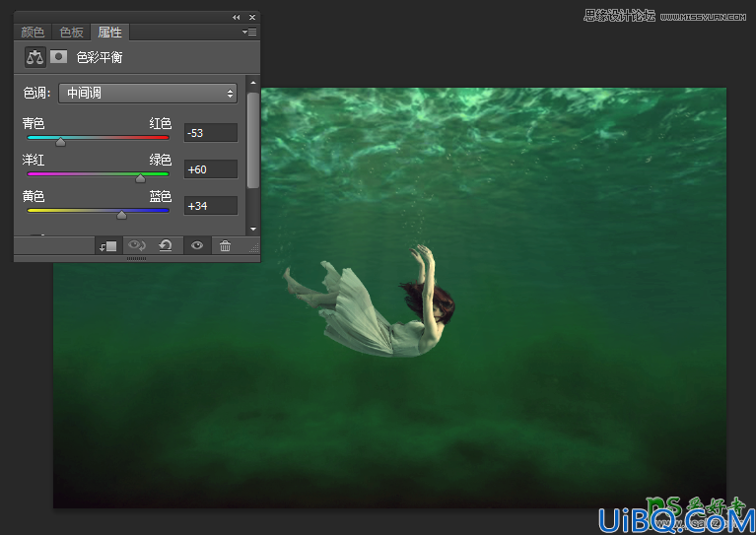This screenshot has height=535, width=756.
Task: Select the layer mask icon
Action: click(58, 57)
